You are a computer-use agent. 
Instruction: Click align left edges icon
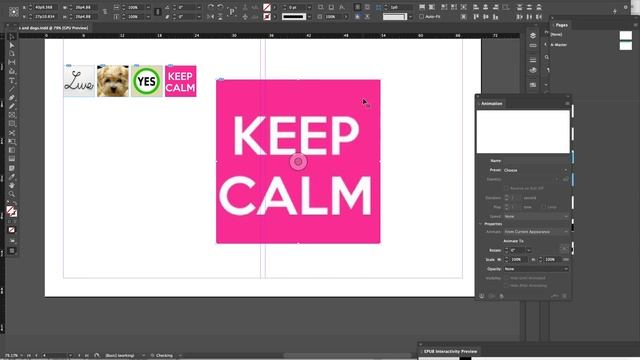(x=476, y=7)
